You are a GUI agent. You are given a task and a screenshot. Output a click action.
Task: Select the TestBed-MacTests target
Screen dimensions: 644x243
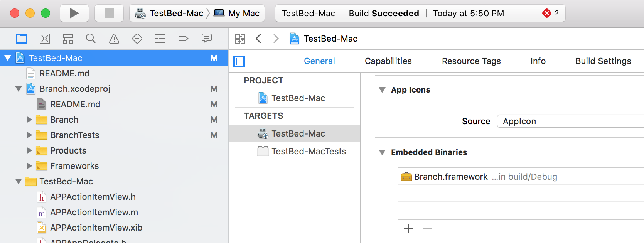(309, 151)
